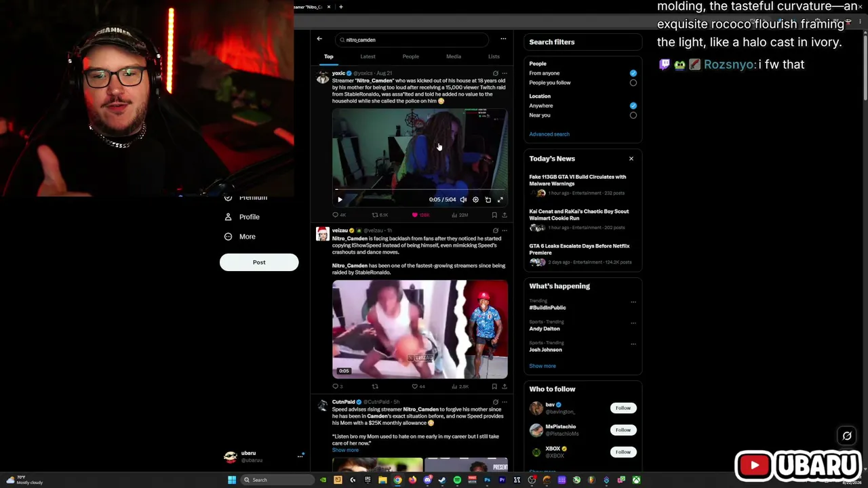Open more options on the veizau post
The image size is (868, 488).
pyautogui.click(x=504, y=230)
